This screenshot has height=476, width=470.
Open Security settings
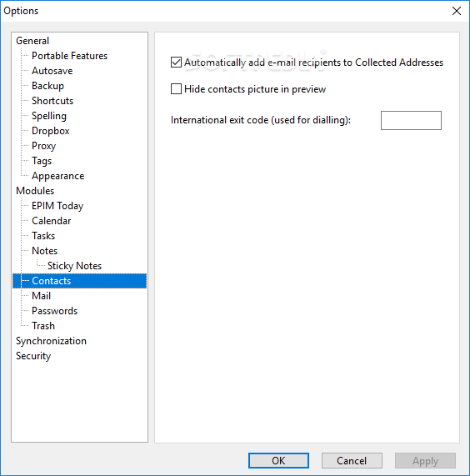click(x=33, y=356)
